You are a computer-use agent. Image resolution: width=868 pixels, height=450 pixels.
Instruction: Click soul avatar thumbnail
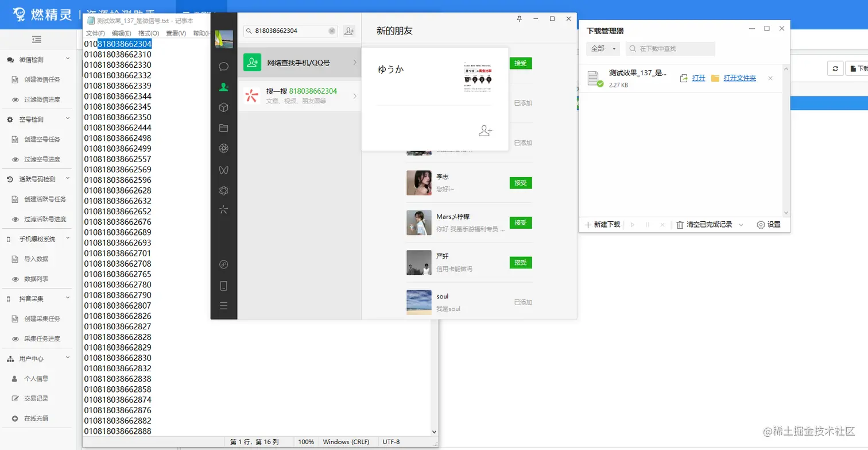coord(419,302)
